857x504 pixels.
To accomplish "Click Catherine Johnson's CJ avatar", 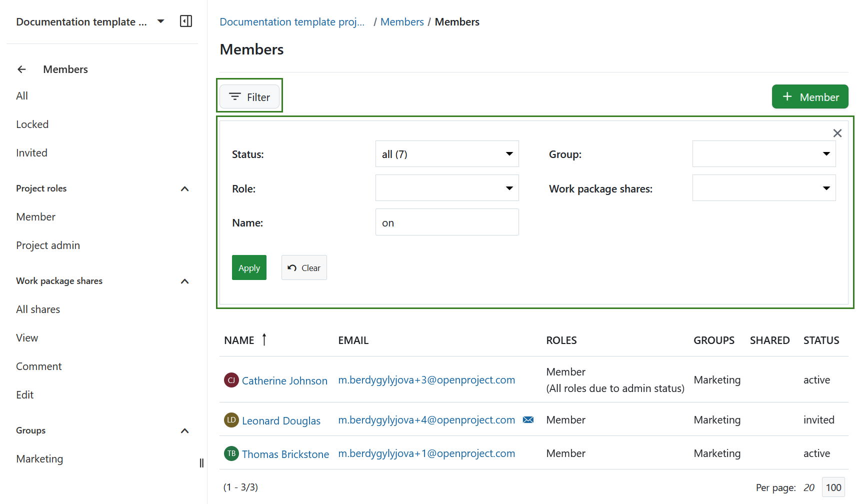I will (x=231, y=380).
